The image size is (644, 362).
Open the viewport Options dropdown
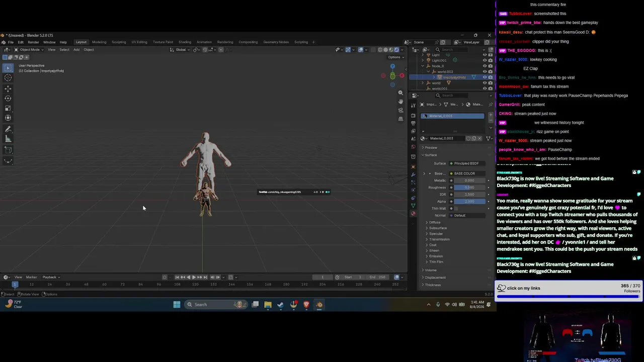pos(395,57)
